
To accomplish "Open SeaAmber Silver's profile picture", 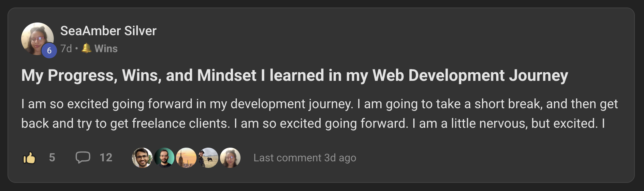I will (x=36, y=37).
